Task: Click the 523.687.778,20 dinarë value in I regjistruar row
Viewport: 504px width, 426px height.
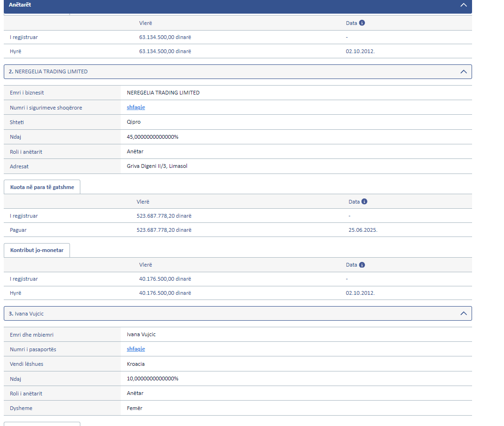Action: click(164, 215)
